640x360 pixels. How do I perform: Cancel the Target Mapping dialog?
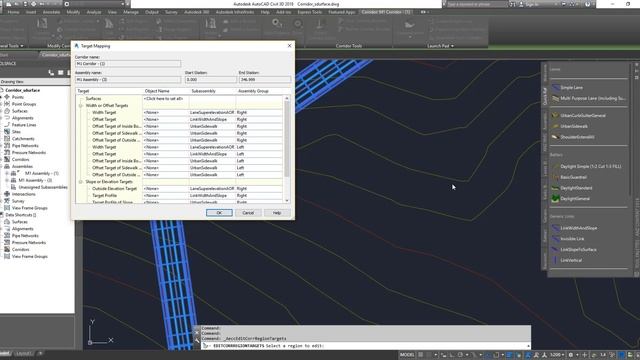point(248,213)
